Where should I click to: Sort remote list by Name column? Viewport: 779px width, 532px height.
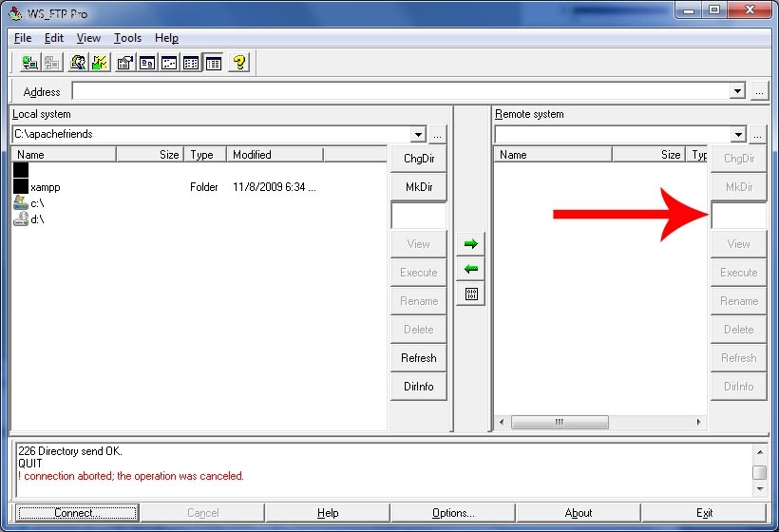[553, 155]
